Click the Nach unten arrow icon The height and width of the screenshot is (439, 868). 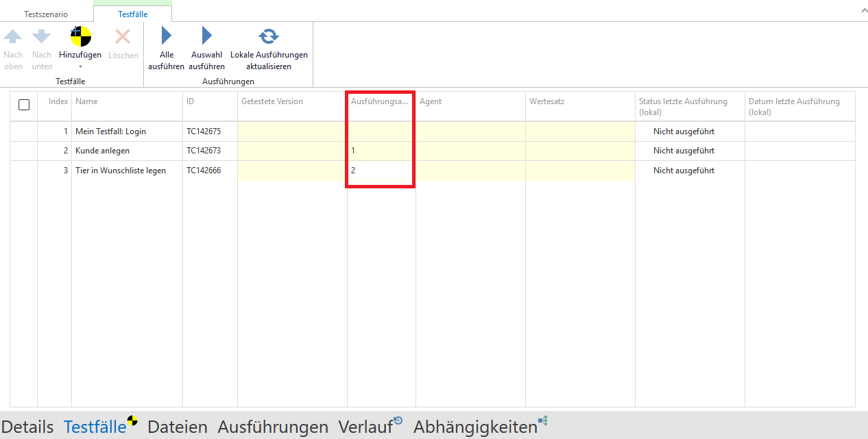[x=42, y=36]
